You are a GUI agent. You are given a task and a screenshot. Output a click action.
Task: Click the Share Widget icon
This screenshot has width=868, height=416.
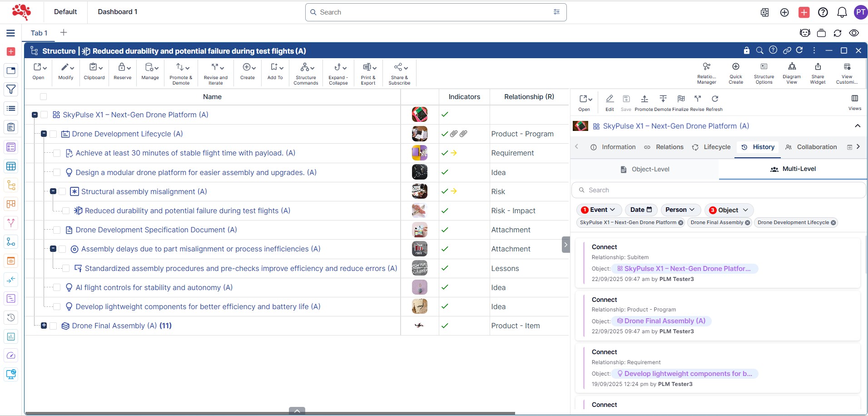[818, 67]
